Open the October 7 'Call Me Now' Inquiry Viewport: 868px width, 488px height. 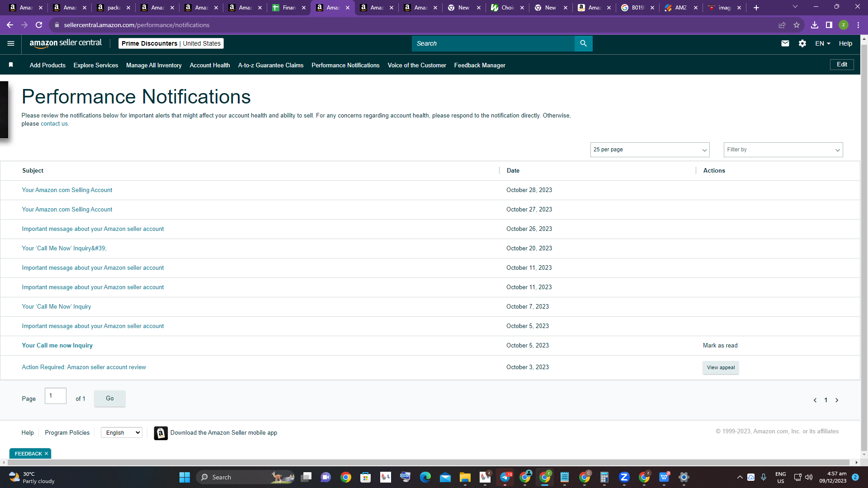tap(57, 307)
